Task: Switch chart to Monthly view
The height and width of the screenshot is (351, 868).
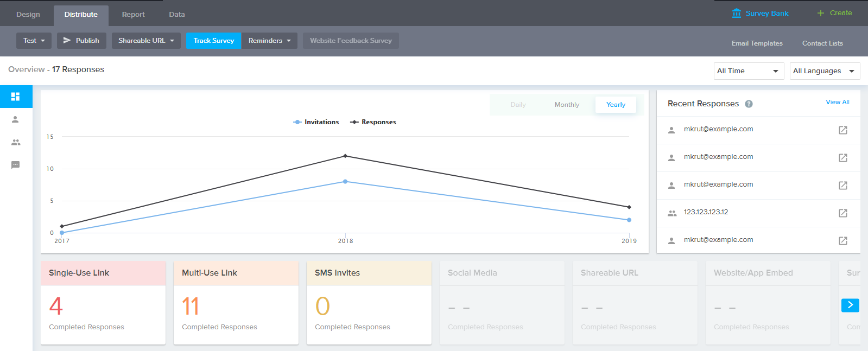Action: pos(567,105)
